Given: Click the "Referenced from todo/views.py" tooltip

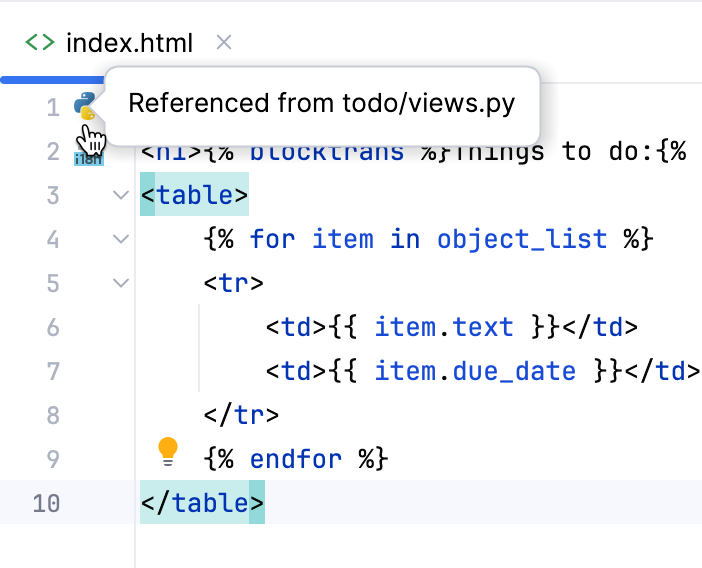Looking at the screenshot, I should click(322, 104).
